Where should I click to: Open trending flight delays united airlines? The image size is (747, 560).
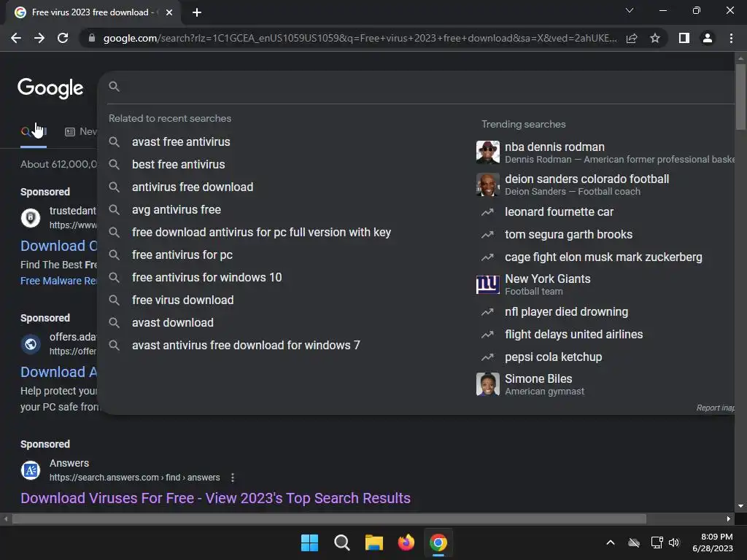573,334
